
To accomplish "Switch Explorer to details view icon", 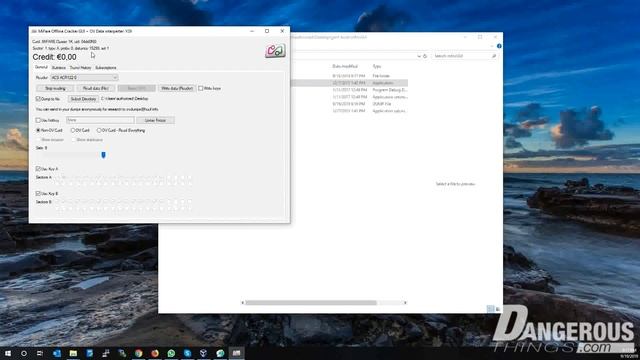I will 490,309.
